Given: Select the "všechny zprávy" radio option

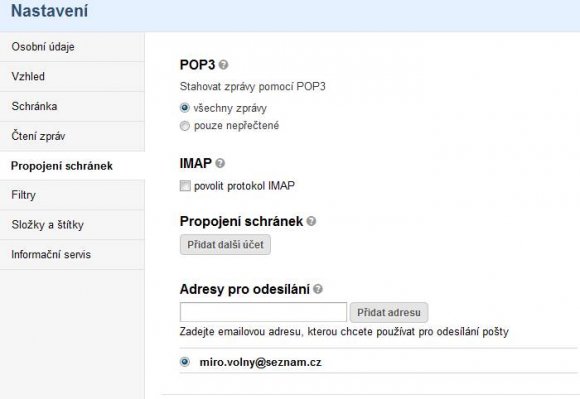Looking at the screenshot, I should (x=185, y=108).
